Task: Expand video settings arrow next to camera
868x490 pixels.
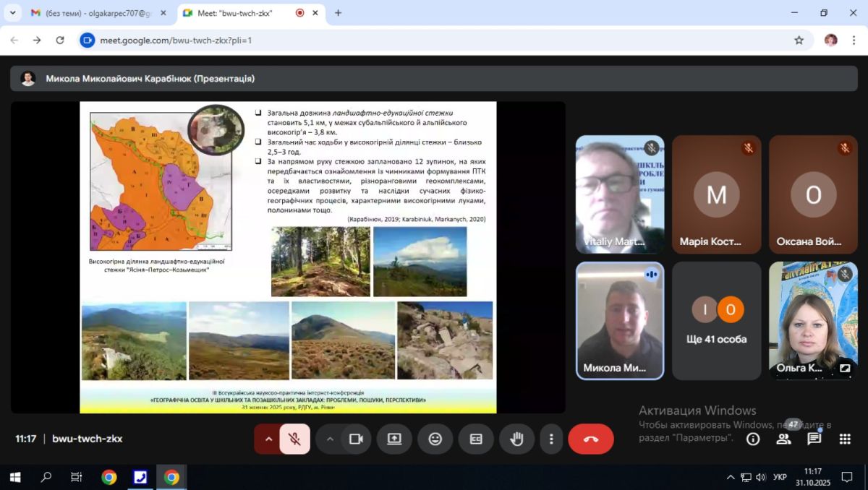Action: [x=330, y=439]
